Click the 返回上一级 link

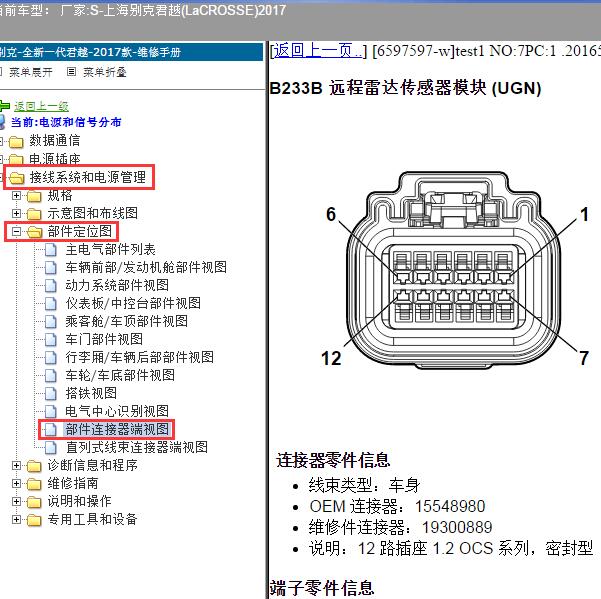click(x=41, y=106)
